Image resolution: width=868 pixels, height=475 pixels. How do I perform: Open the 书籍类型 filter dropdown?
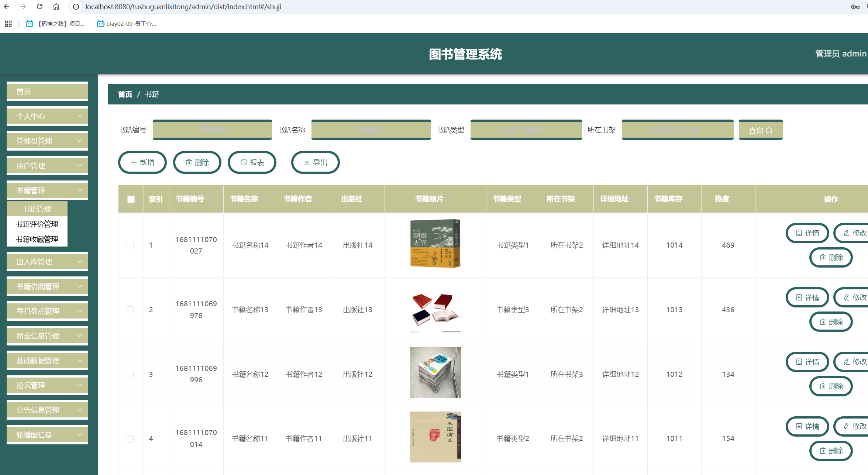[526, 130]
